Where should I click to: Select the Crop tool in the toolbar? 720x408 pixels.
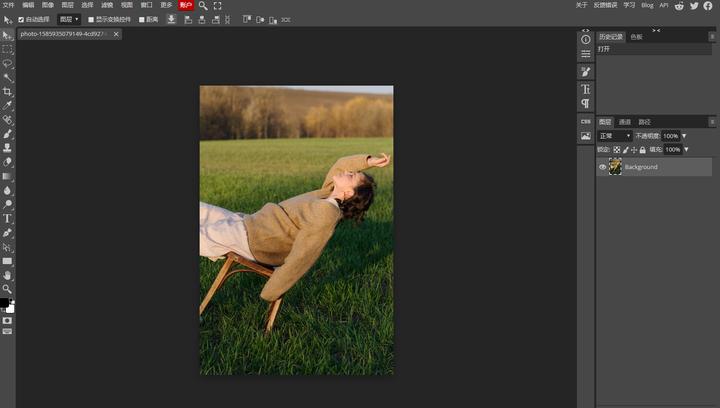7,91
